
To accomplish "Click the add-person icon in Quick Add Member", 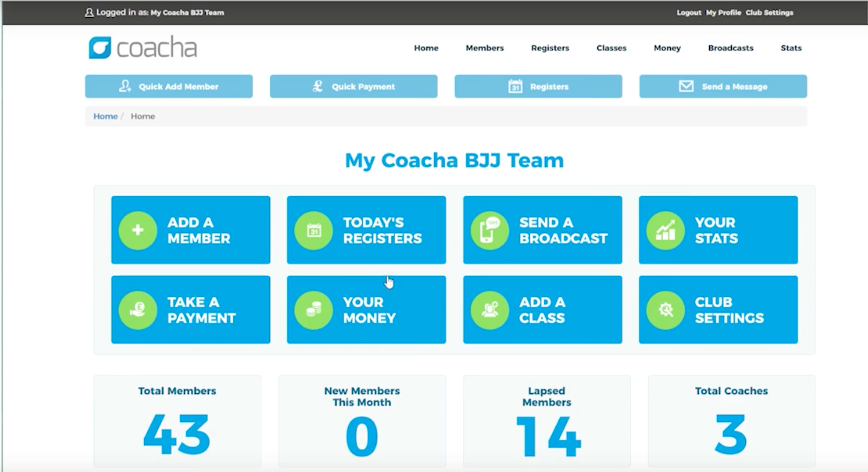I will point(125,86).
